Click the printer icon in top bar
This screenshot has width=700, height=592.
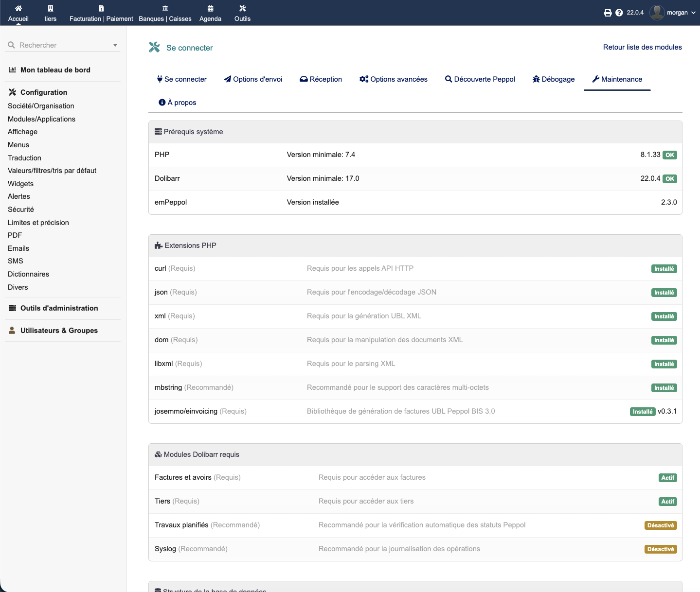coord(608,13)
